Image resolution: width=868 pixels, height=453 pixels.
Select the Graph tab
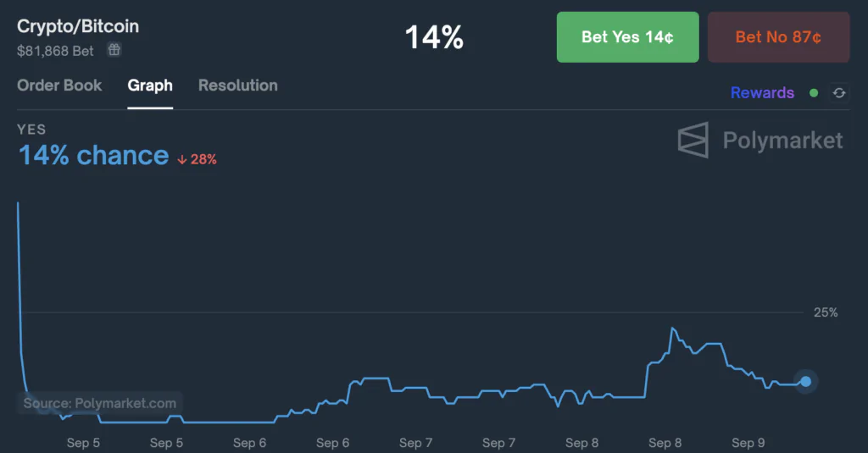point(150,86)
